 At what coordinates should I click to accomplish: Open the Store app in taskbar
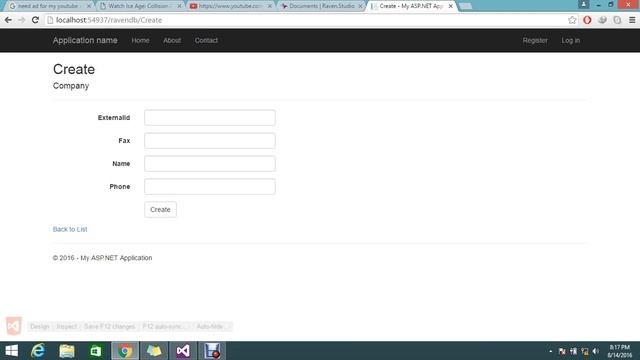tap(96, 351)
